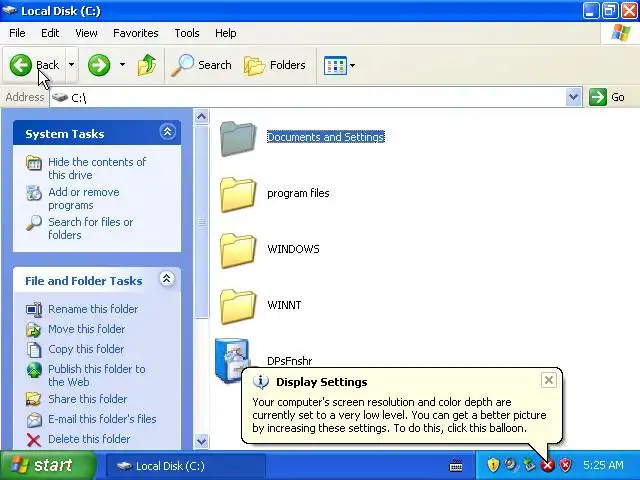Open Search with magnifying glass icon
This screenshot has height=480, width=640.
click(182, 65)
